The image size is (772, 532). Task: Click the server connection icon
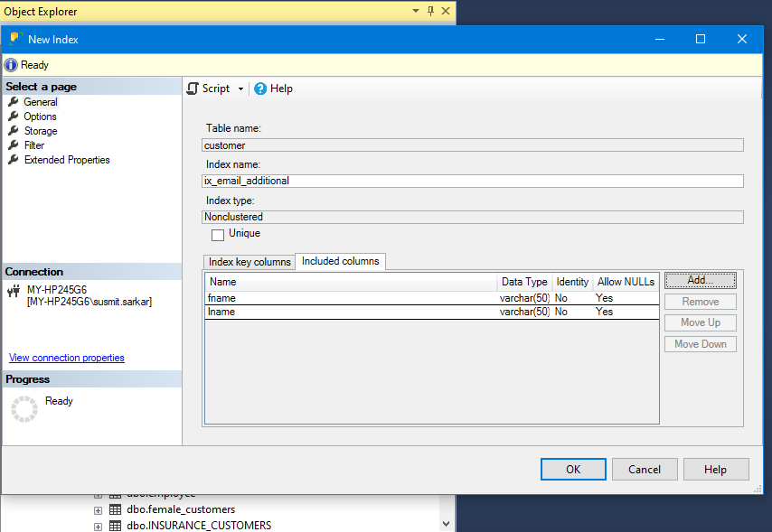[x=13, y=291]
